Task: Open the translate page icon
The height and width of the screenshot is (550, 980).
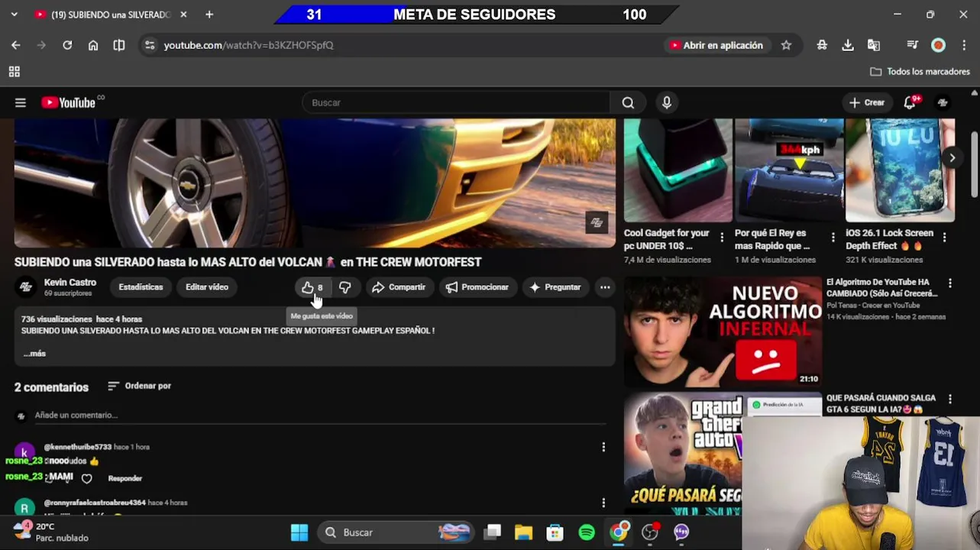Action: click(874, 45)
